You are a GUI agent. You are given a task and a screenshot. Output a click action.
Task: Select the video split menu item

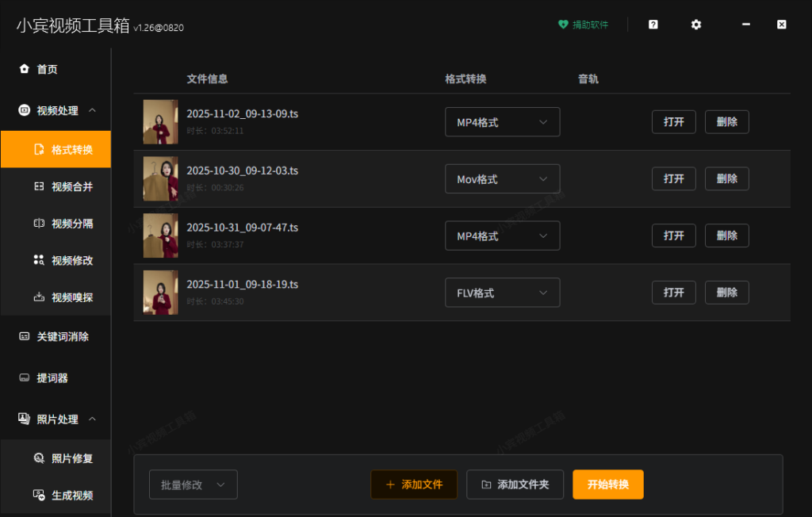(x=71, y=224)
